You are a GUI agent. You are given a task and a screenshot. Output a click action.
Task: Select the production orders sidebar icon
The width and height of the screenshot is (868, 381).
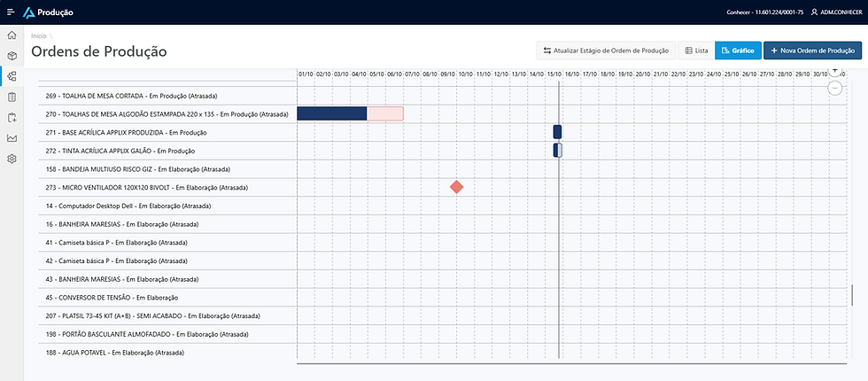pos(12,76)
